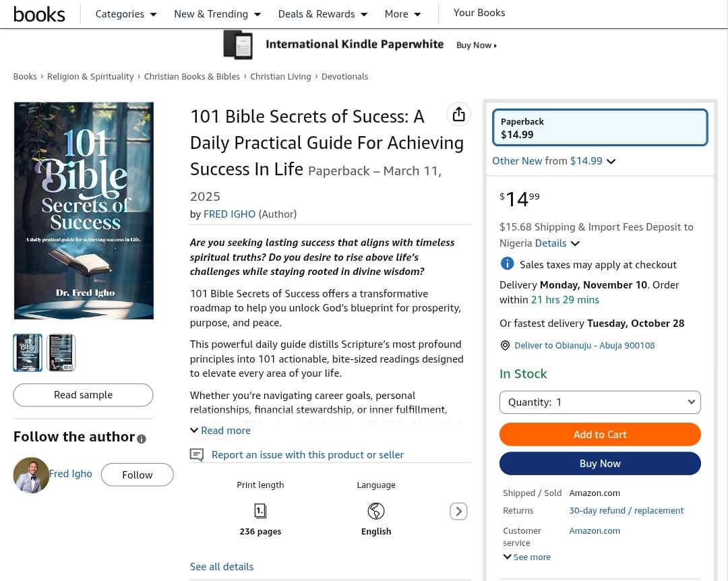Select the back cover thumbnail image
This screenshot has height=581, width=728.
click(x=61, y=353)
